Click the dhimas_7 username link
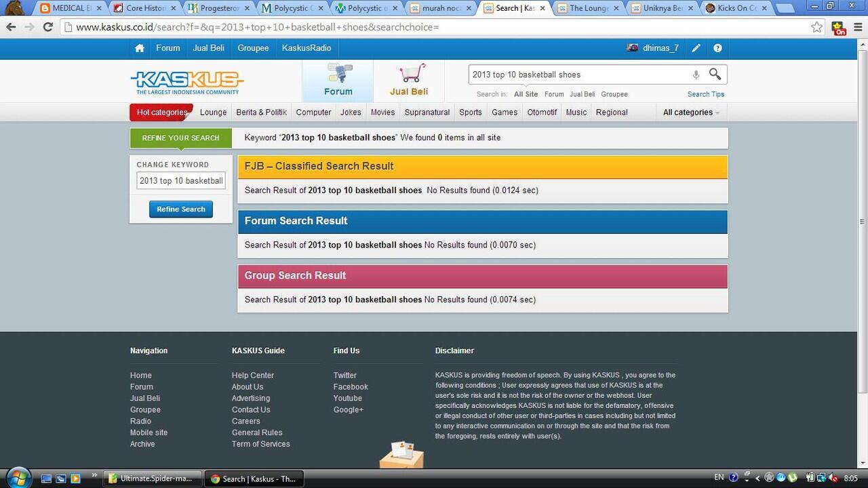 [660, 48]
